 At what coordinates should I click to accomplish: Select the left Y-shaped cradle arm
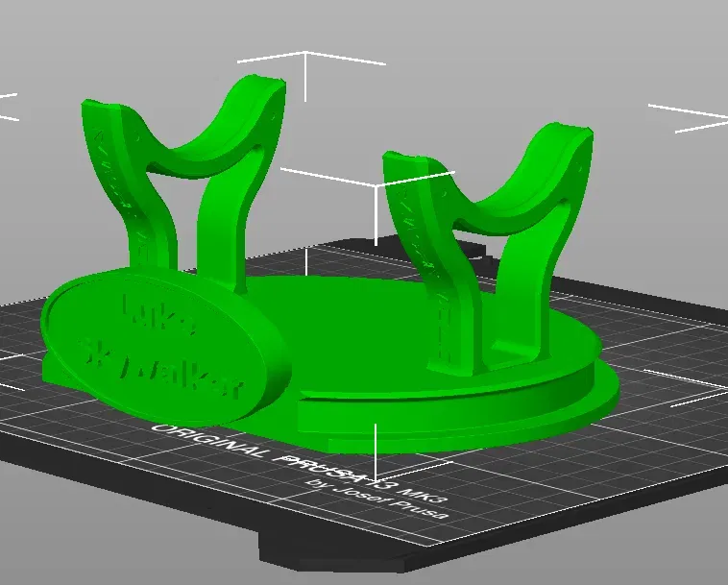[x=185, y=185]
